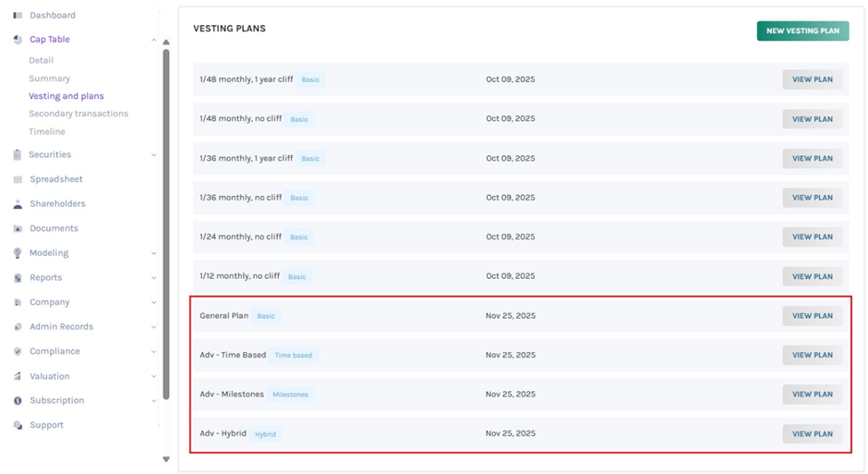
Task: Expand the Valuation menu chevron
Action: [x=153, y=377]
